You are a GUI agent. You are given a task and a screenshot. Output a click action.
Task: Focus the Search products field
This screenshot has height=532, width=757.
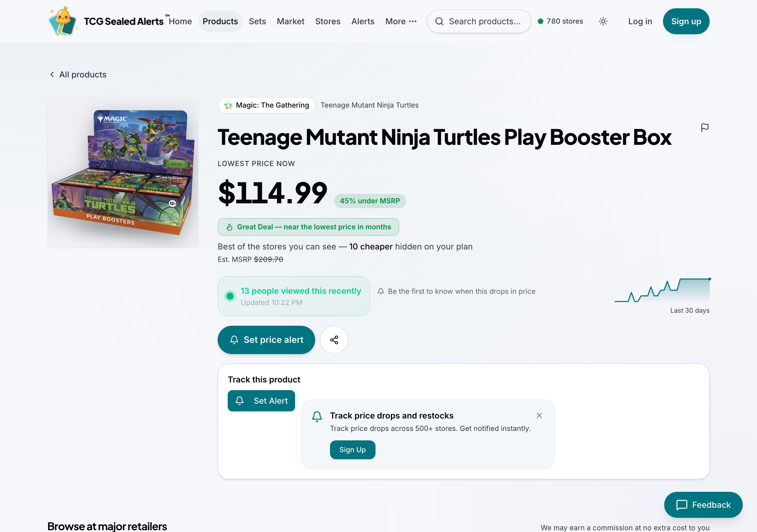(479, 21)
